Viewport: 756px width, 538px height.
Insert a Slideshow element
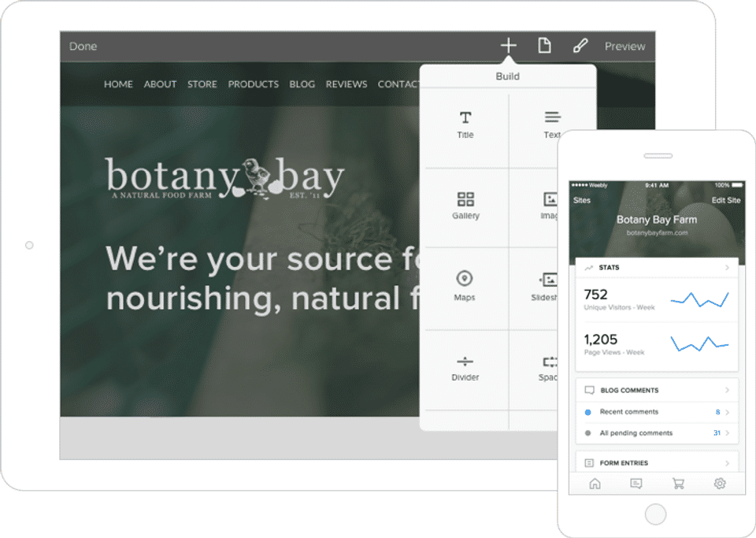(x=544, y=287)
